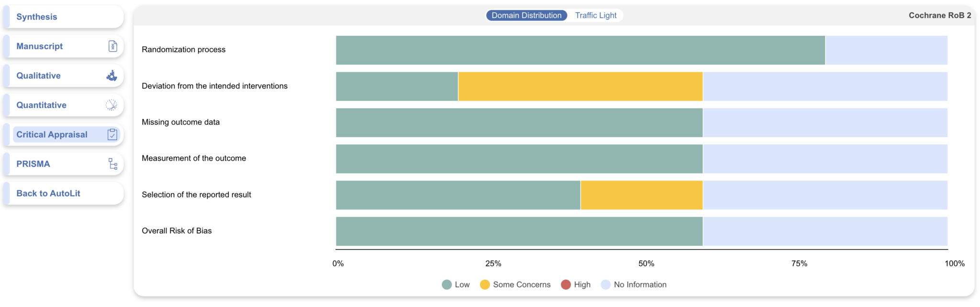
Task: Go back to AutoLit
Action: 48,193
